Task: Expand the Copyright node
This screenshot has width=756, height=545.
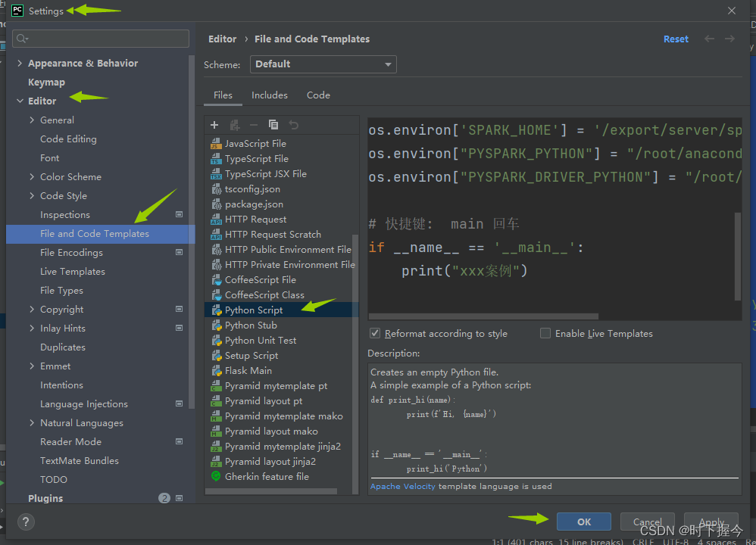Action: click(x=32, y=310)
